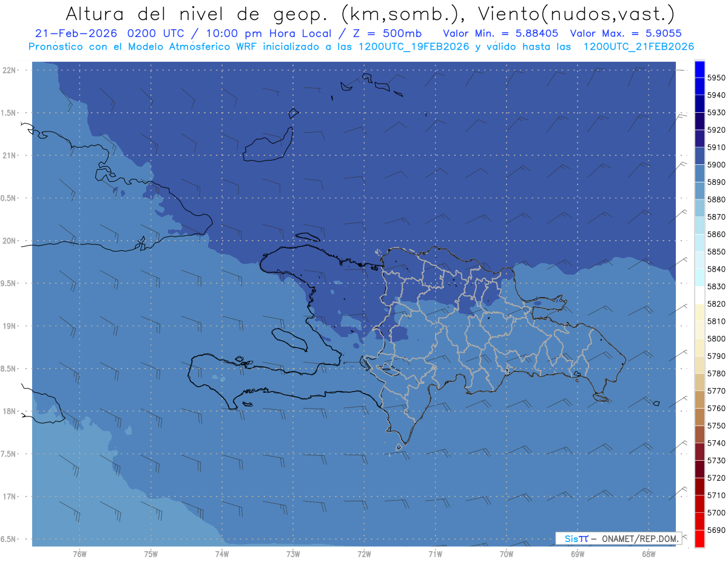This screenshot has height=562, width=728.
Task: Click the '21N' latitude label
Action: tap(10, 155)
